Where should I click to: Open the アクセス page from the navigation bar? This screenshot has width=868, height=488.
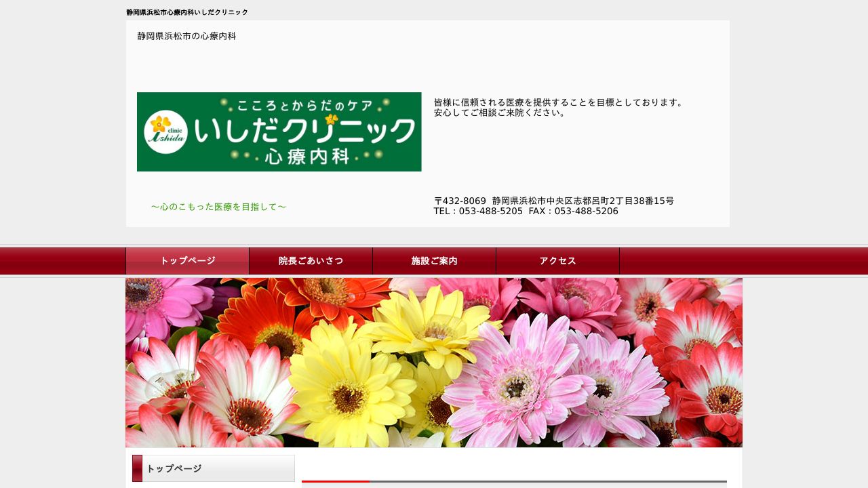[557, 260]
